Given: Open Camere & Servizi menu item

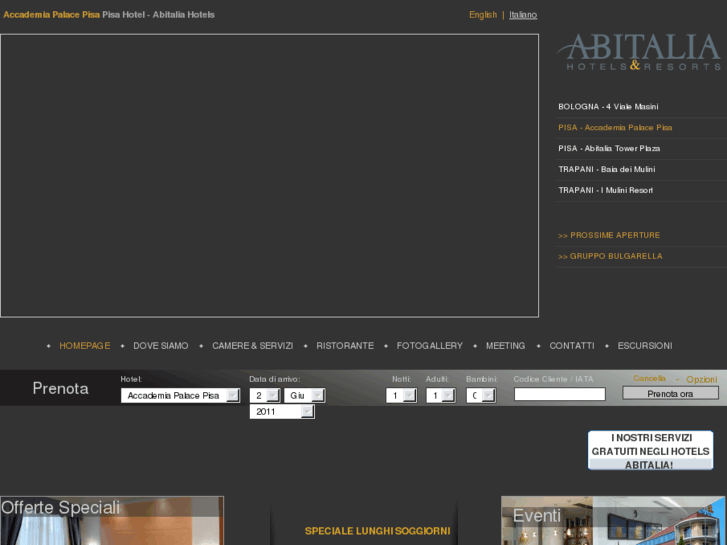Looking at the screenshot, I should pos(253,346).
